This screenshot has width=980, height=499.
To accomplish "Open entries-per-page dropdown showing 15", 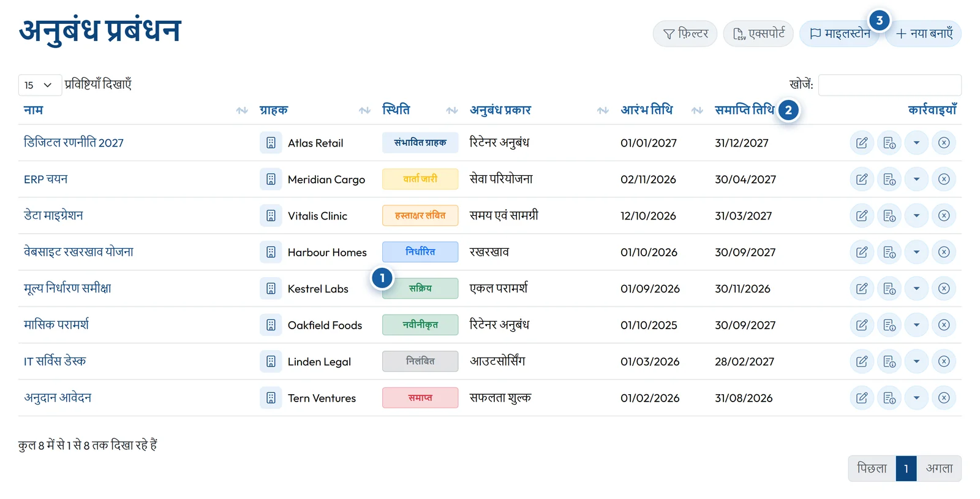I will point(40,85).
